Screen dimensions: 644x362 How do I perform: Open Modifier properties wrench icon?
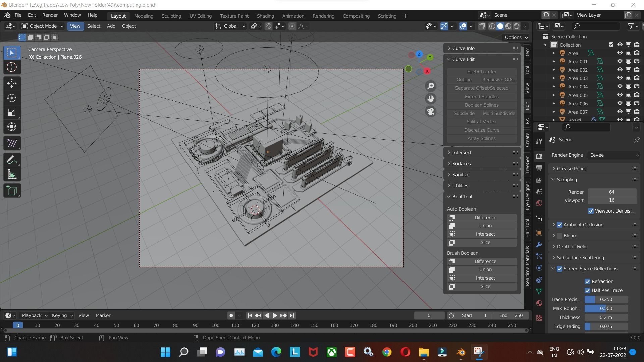539,244
